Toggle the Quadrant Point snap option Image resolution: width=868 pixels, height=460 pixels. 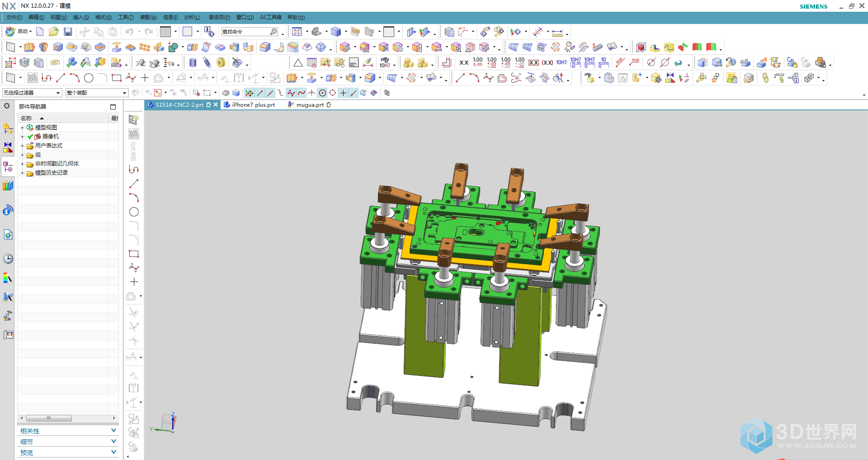[333, 93]
